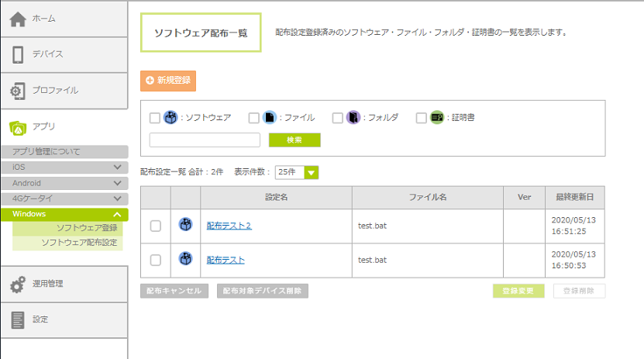Click the operations management gears icon
Screen dimensions: 644x359
coord(18,284)
